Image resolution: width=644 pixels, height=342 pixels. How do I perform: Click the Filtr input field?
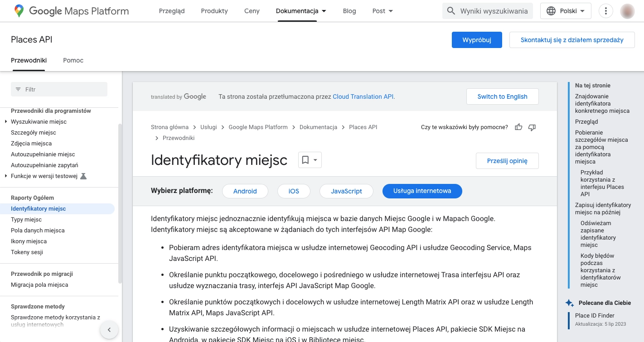[63, 89]
